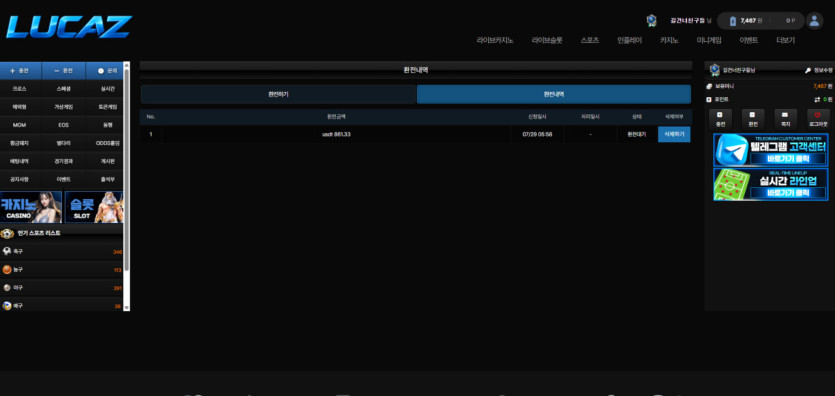Open the 텔레그램 고객센터 banner
This screenshot has height=396, width=835.
pos(771,150)
